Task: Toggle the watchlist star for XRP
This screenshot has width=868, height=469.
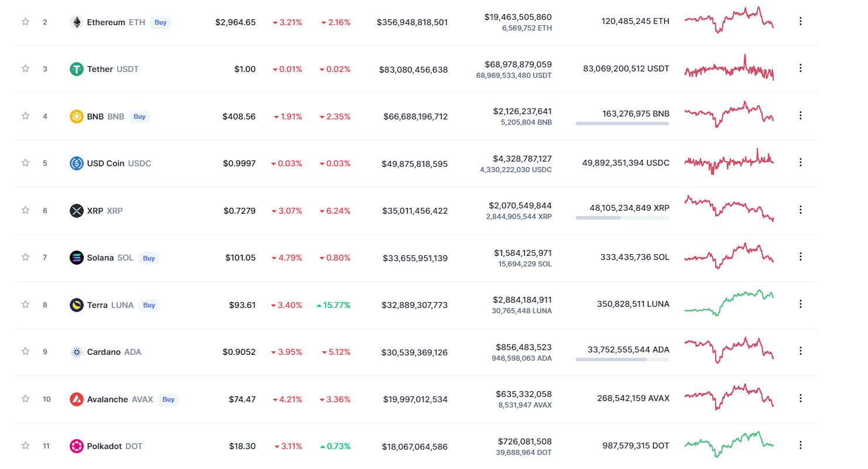Action: [25, 210]
